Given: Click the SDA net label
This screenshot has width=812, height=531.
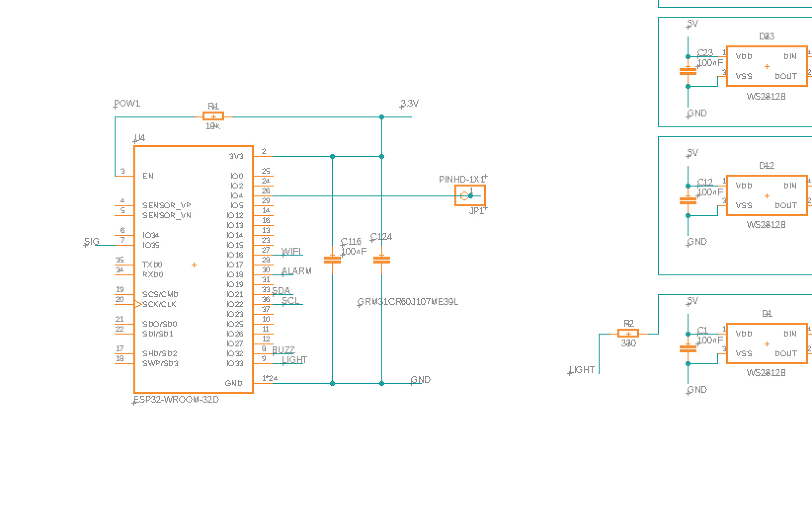Looking at the screenshot, I should click(281, 291).
